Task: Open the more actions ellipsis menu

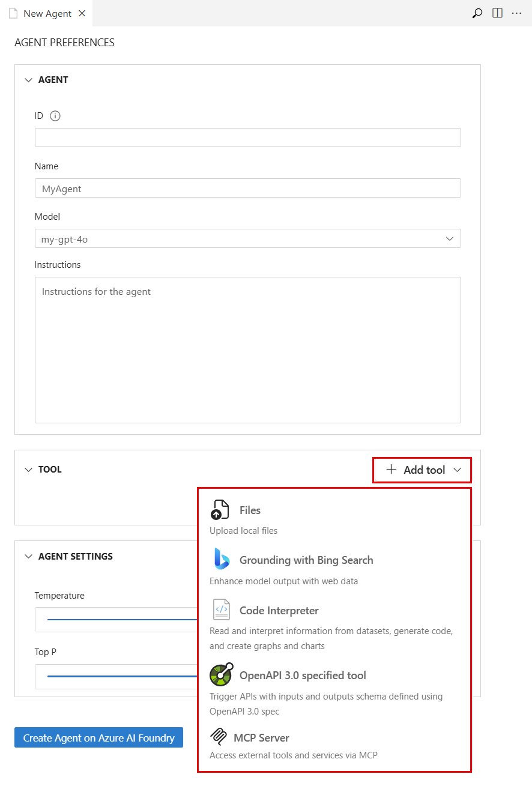Action: tap(516, 13)
